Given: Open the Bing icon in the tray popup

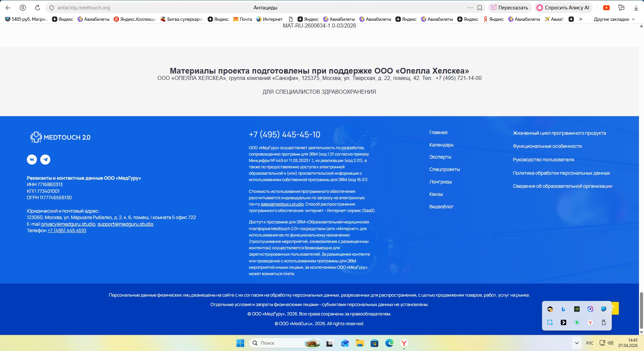Looking at the screenshot, I should coord(563,309).
